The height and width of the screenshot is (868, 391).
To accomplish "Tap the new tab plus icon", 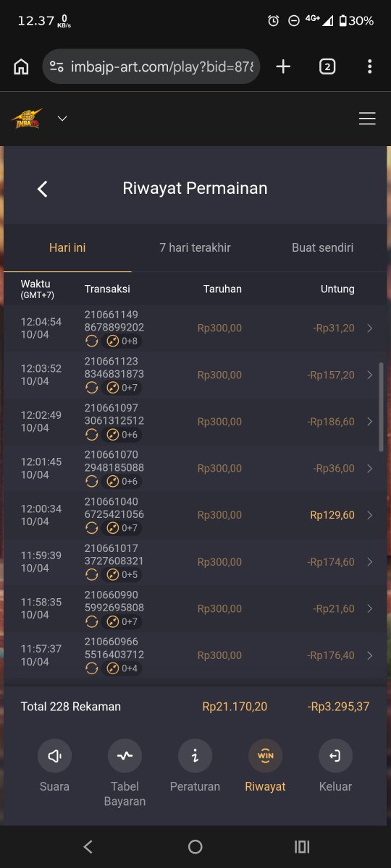I will click(283, 67).
